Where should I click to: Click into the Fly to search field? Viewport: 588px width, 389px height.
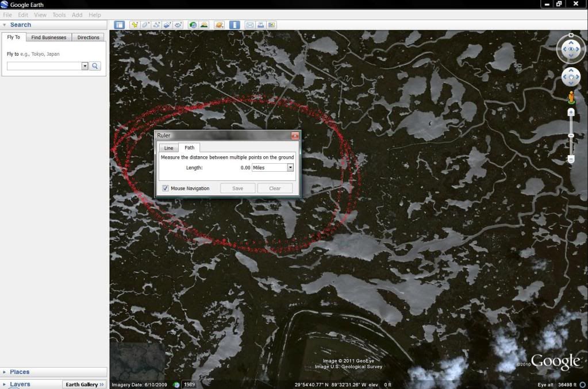[44, 66]
